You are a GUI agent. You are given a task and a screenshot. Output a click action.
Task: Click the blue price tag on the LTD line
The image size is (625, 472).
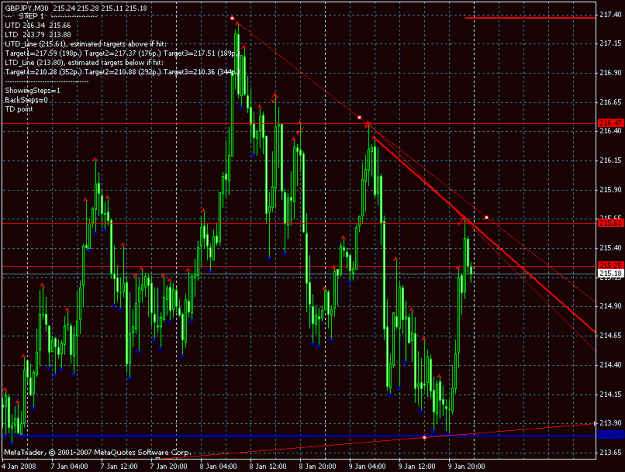tap(611, 435)
